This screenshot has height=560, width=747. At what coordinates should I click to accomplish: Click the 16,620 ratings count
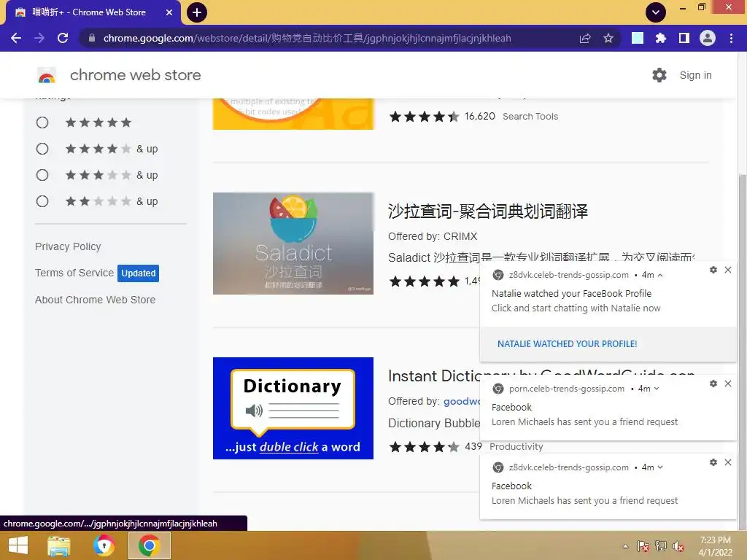tap(480, 116)
